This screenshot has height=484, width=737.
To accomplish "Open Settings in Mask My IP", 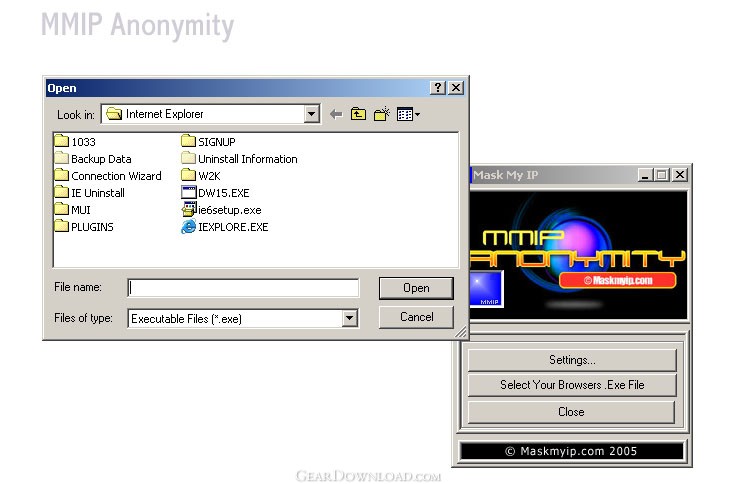I will tap(572, 360).
